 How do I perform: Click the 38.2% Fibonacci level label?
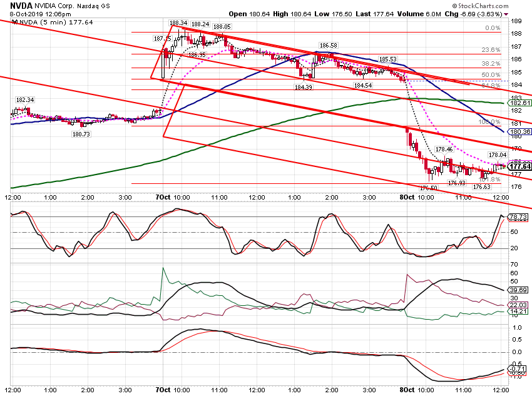[x=491, y=64]
